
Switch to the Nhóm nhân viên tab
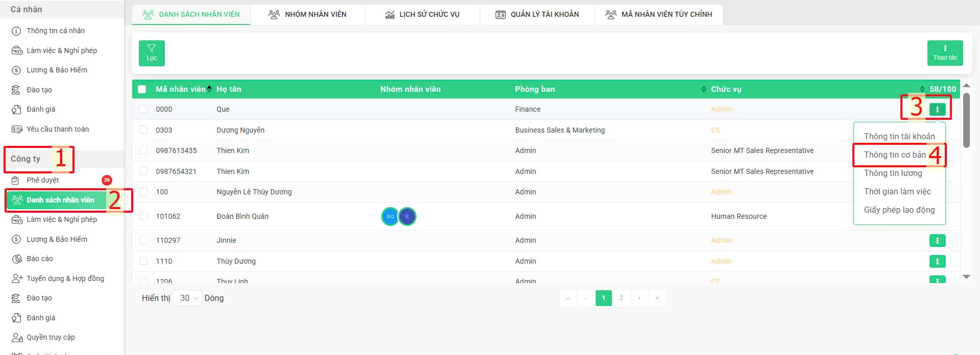[x=308, y=14]
